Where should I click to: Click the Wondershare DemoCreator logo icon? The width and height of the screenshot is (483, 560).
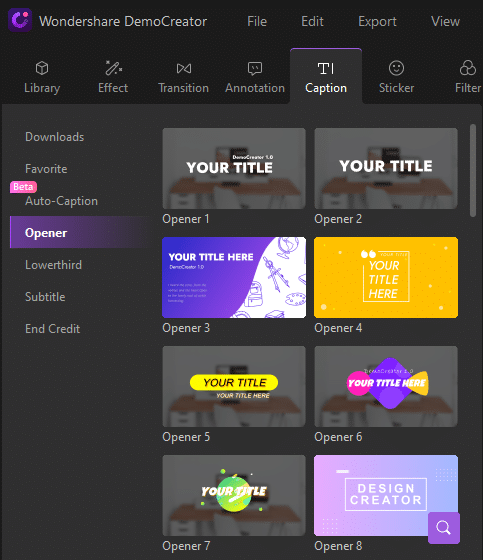tap(20, 20)
